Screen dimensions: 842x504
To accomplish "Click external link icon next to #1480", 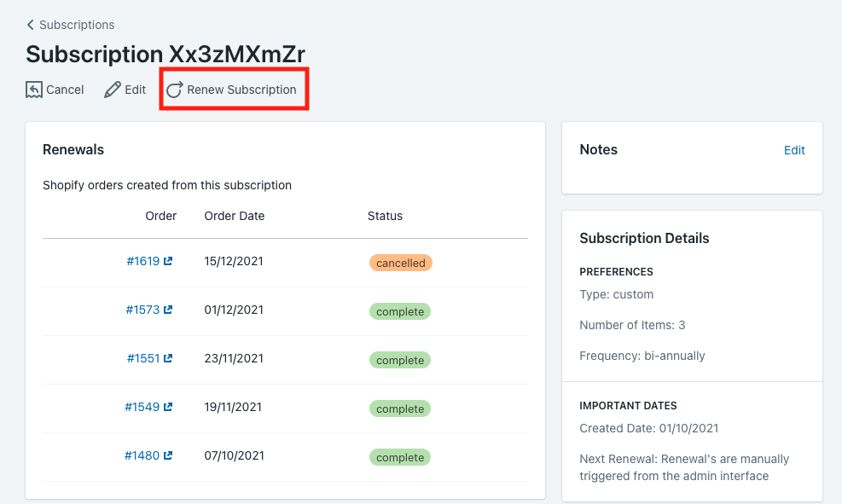I will click(168, 455).
